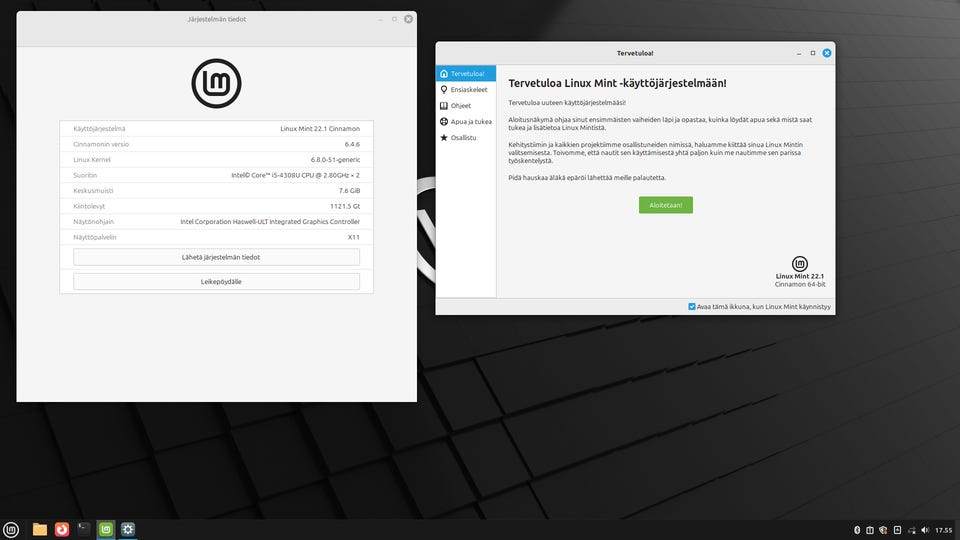Go to Apua ja tukea section

click(x=466, y=121)
